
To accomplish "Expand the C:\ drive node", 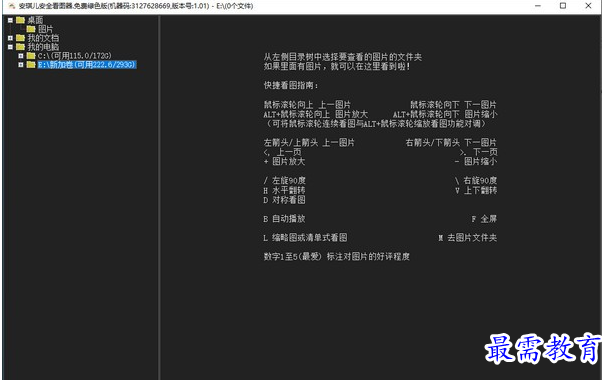I will 21,56.
